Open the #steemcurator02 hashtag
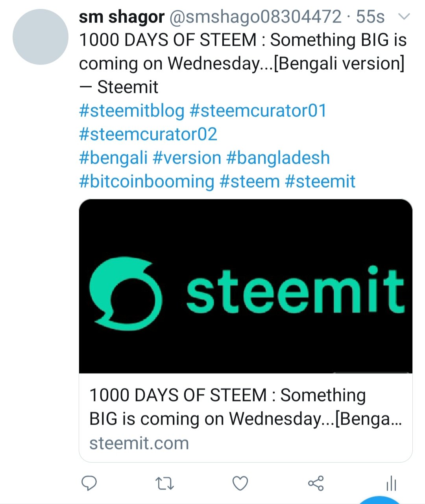425x504 pixels. click(x=148, y=134)
